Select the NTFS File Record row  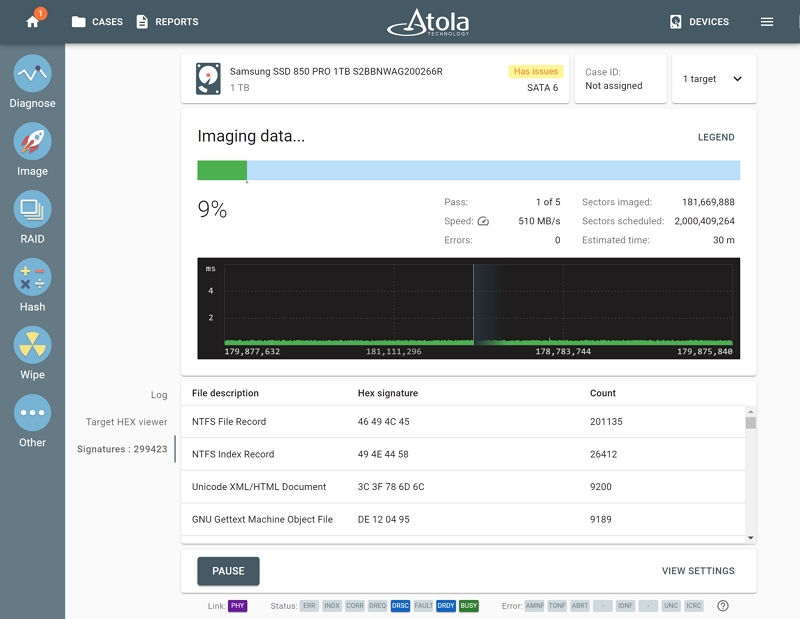click(x=463, y=422)
